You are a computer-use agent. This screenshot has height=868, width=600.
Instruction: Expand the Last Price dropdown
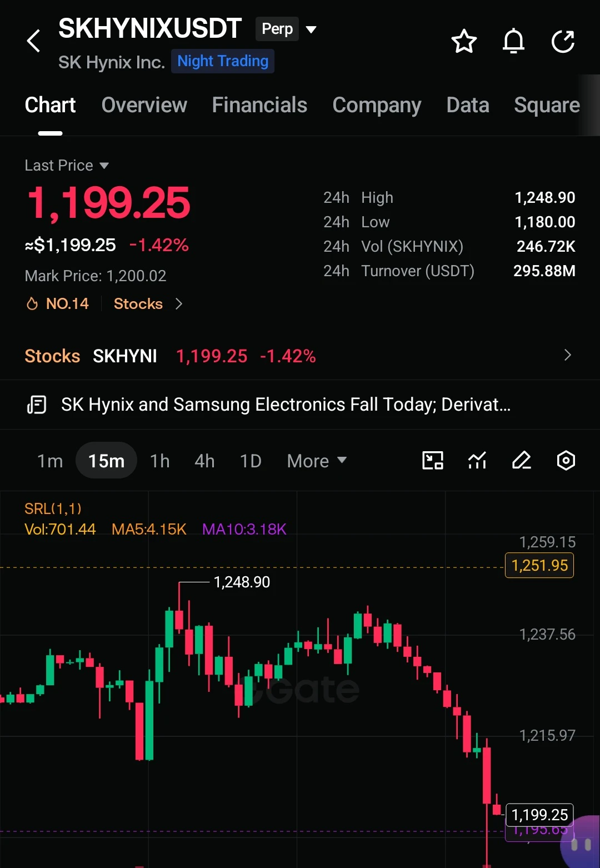(x=67, y=166)
